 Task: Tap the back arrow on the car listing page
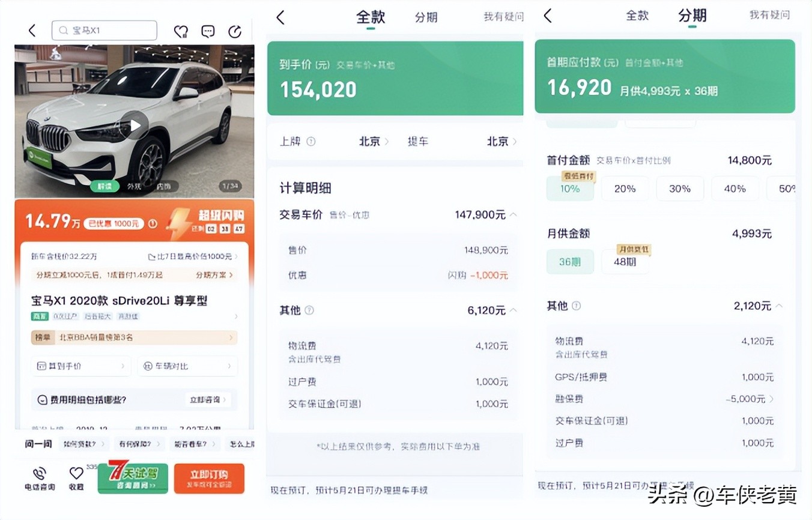[x=32, y=30]
